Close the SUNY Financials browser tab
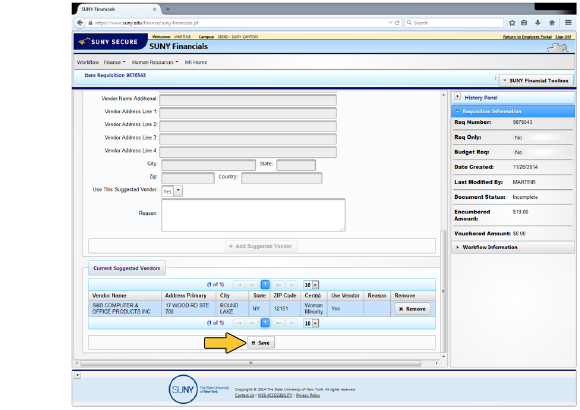The image size is (580, 410). point(155,9)
